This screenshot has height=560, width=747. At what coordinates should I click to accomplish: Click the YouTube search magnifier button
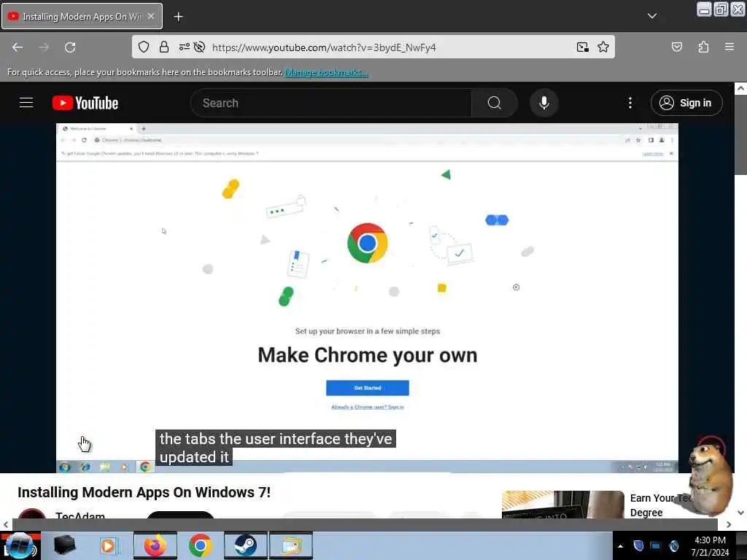click(x=495, y=103)
